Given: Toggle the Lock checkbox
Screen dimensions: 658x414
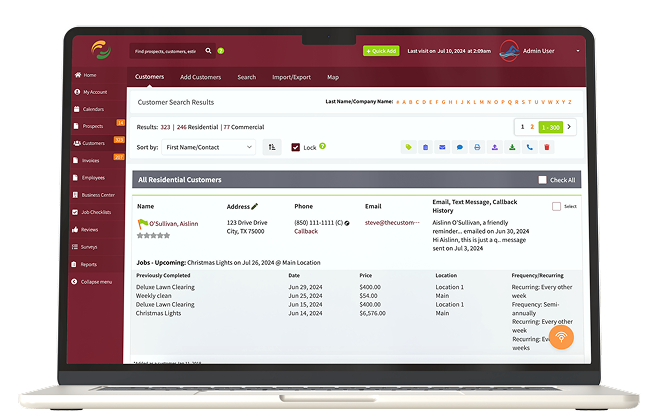Looking at the screenshot, I should (296, 147).
